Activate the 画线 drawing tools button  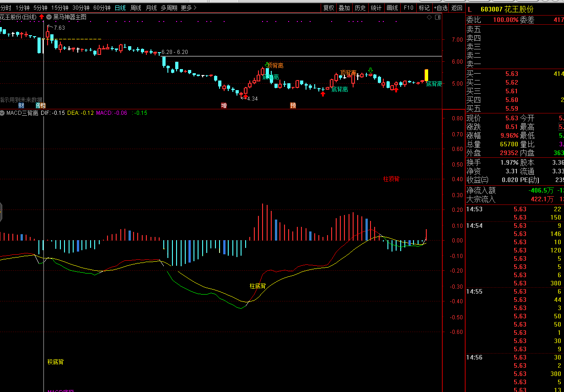pyautogui.click(x=392, y=8)
